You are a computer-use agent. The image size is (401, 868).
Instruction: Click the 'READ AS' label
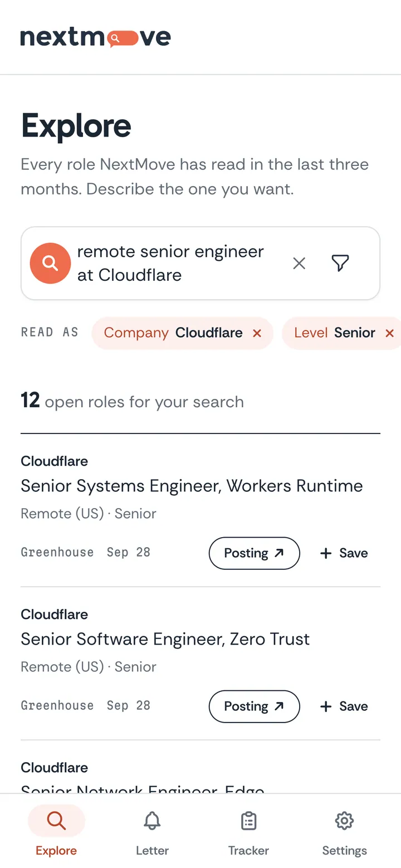pos(50,333)
